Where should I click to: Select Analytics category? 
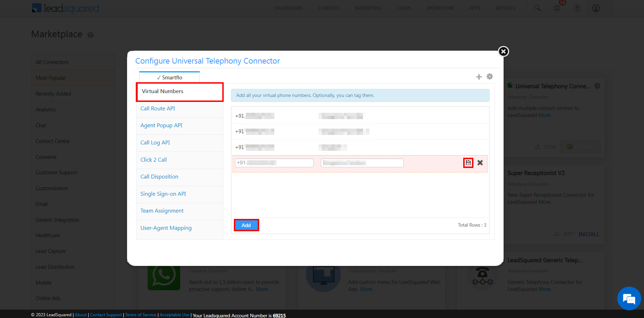[x=73, y=110]
